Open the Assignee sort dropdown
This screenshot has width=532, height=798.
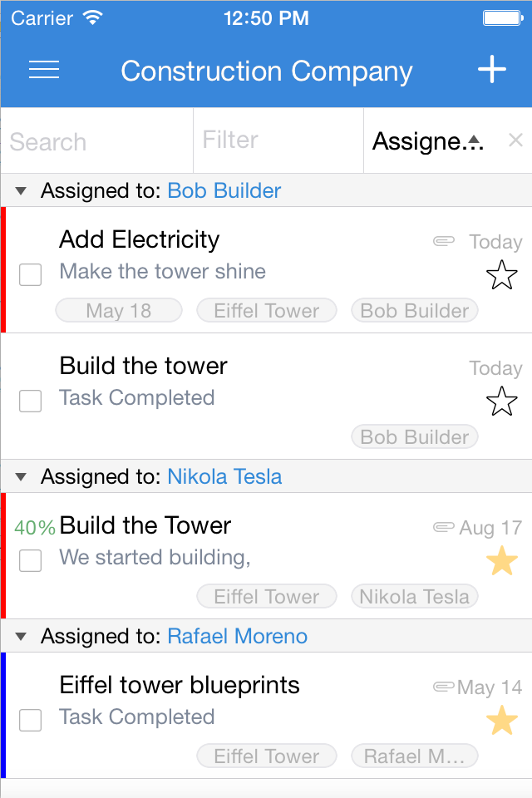(x=426, y=140)
